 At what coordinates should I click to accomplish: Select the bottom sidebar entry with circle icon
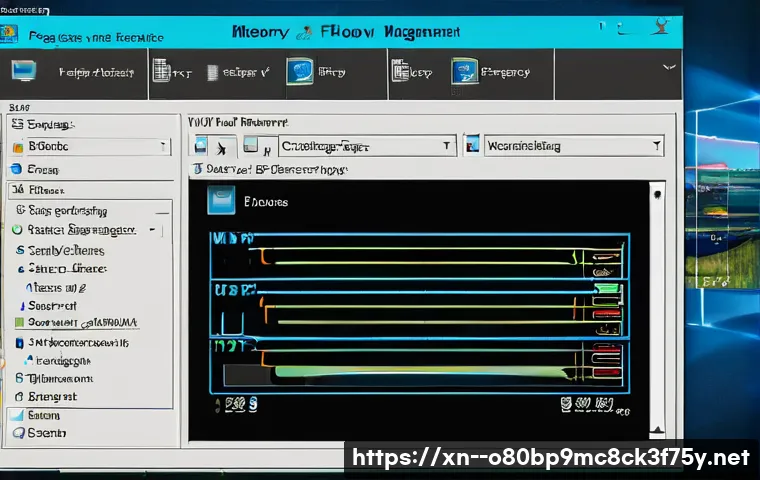(17, 433)
